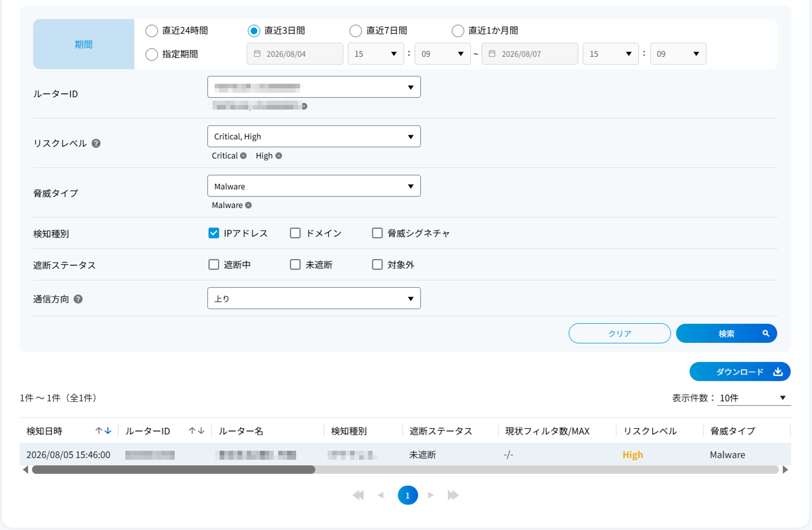Click the scroll right arrow of table
The height and width of the screenshot is (530, 812).
click(x=785, y=470)
